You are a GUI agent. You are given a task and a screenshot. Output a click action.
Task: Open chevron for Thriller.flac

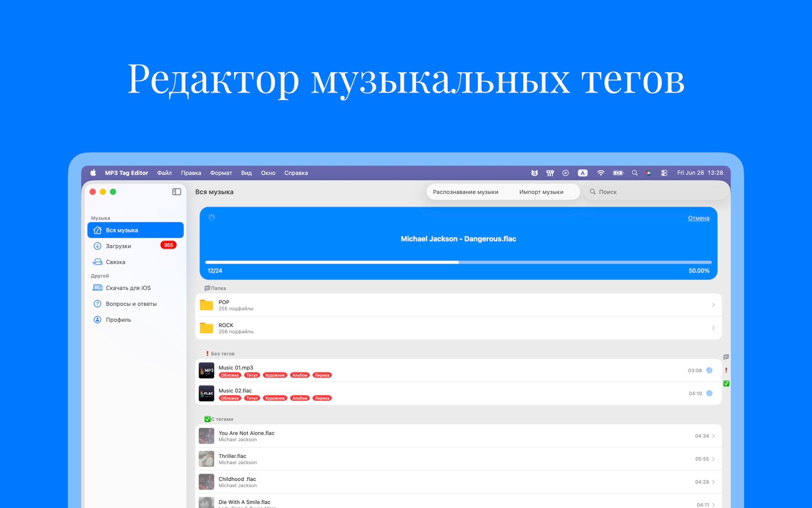click(x=713, y=459)
